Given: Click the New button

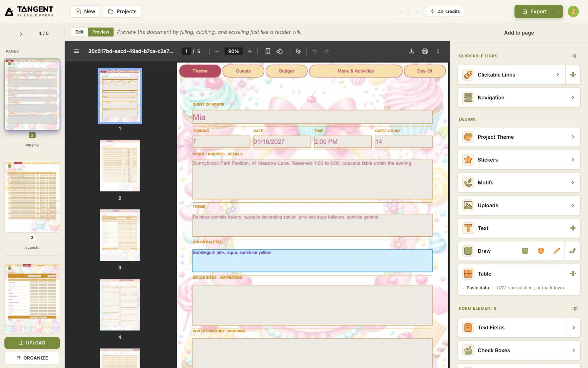Looking at the screenshot, I should point(85,11).
